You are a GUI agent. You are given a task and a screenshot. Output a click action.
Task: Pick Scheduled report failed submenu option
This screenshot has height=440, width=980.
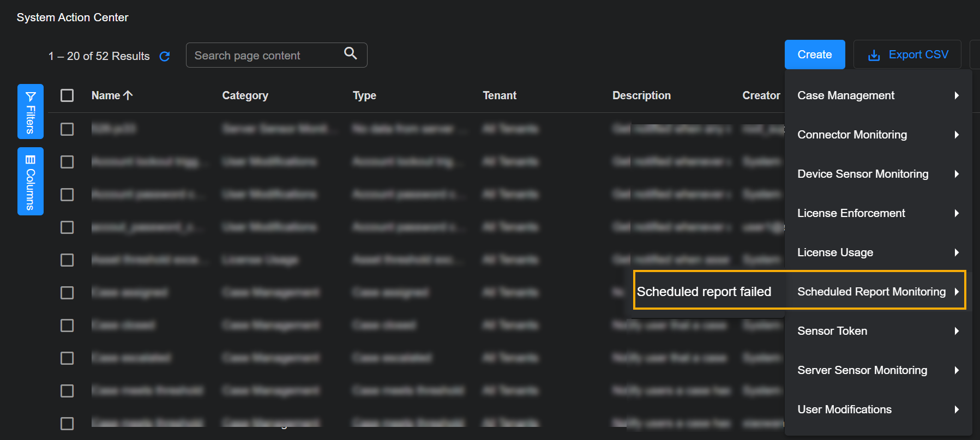click(704, 292)
